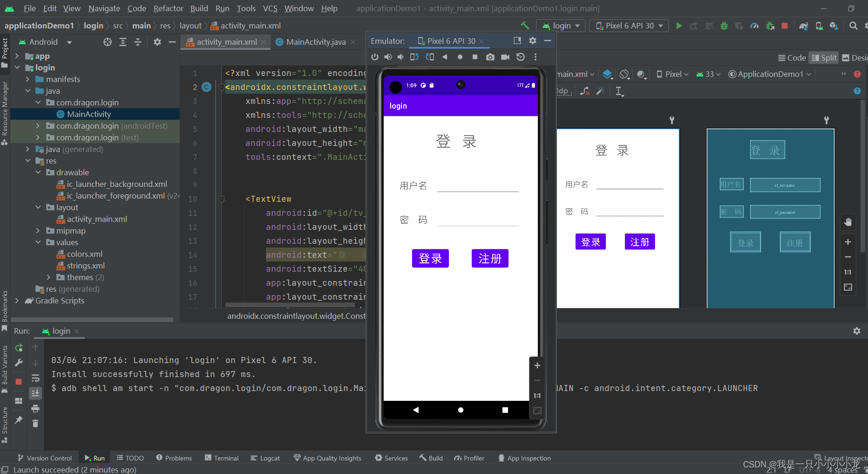Toggle orientation for preview icon
The height and width of the screenshot is (474, 868).
click(624, 74)
